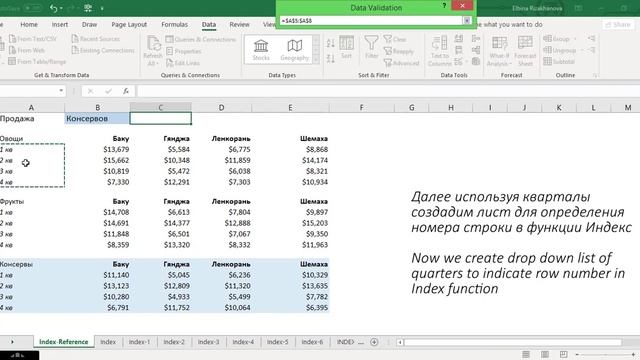
Task: Click the Data Validation range input field
Action: click(371, 20)
